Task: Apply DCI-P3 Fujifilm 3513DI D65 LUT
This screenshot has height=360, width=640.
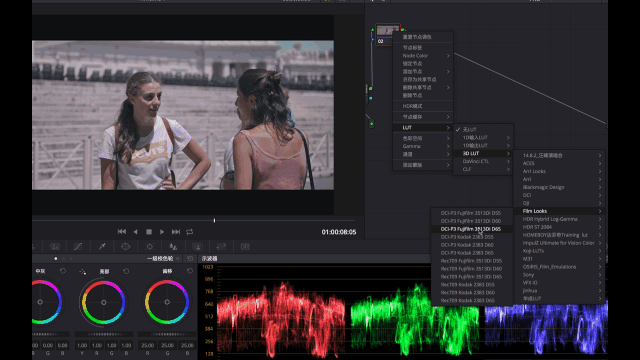Action: (x=472, y=229)
